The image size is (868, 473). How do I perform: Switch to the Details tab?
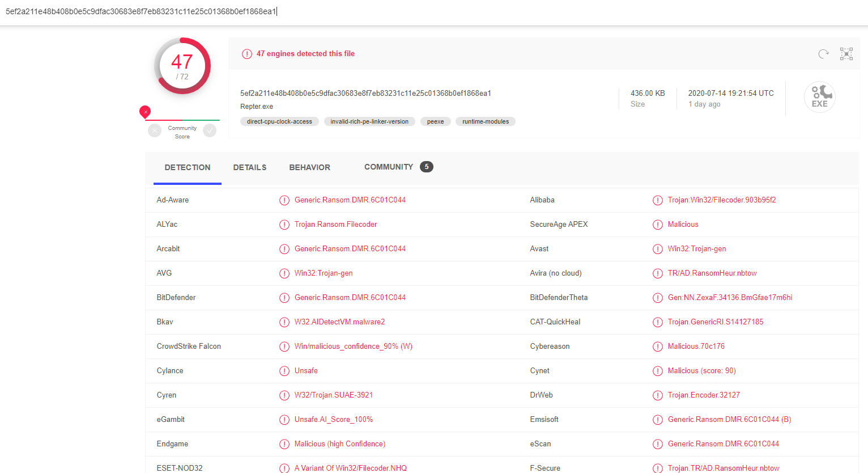click(249, 167)
